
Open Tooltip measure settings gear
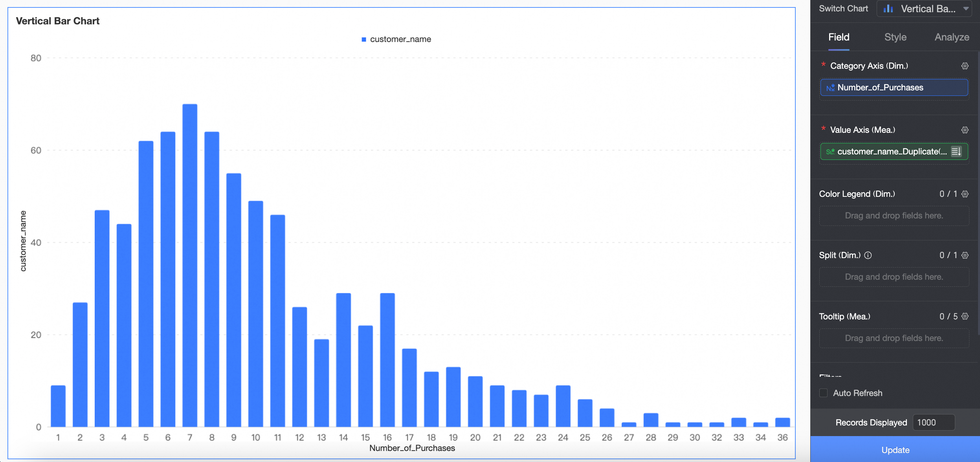click(x=965, y=316)
